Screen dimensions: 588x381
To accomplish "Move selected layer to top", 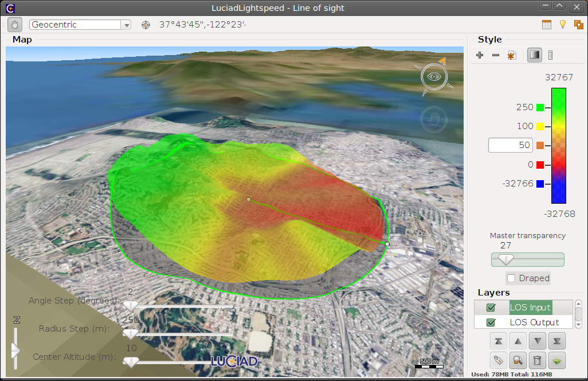I will 499,341.
